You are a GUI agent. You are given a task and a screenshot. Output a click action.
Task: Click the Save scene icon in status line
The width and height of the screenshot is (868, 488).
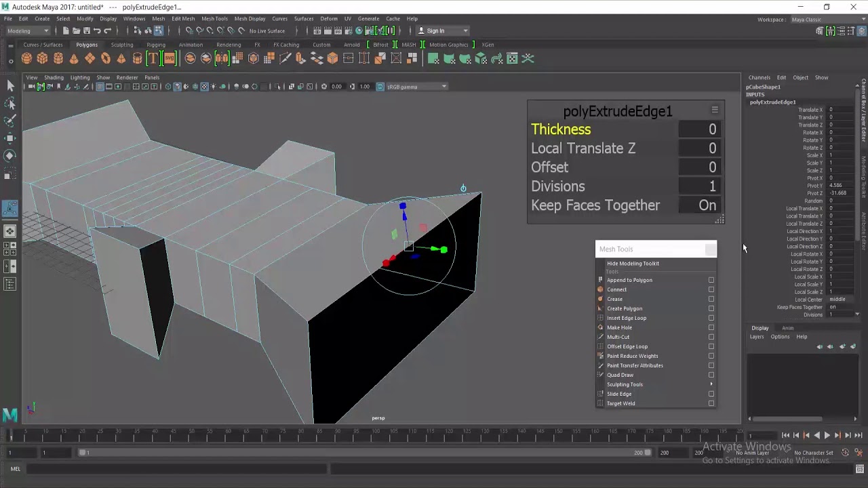click(85, 30)
